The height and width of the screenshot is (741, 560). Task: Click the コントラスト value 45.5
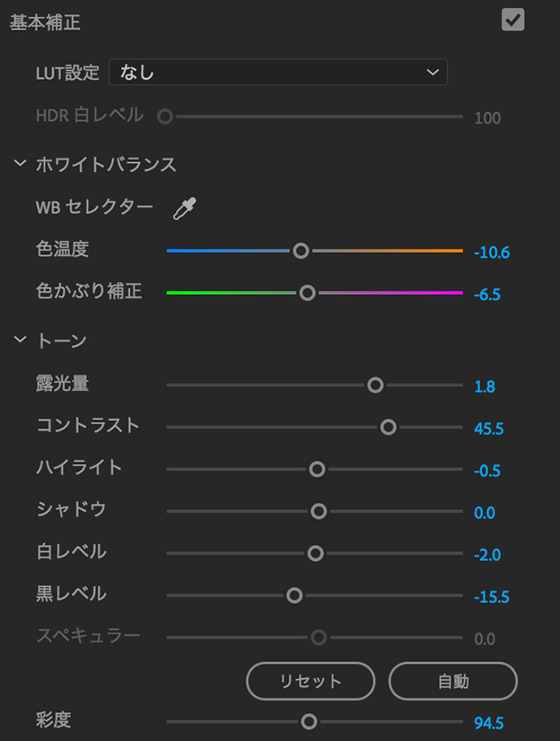pyautogui.click(x=488, y=429)
